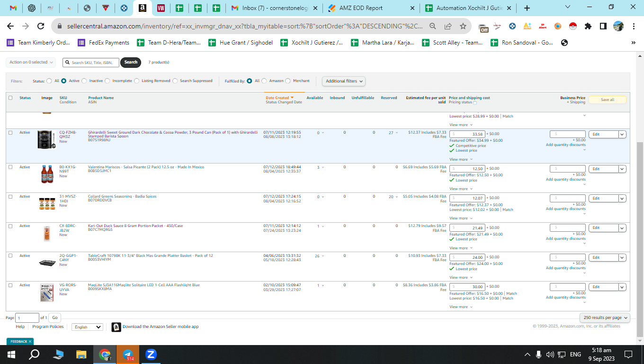Screen dimensions: 644x364
Task: Open Edit dropdown arrow for Valentina row
Action: pos(622,169)
